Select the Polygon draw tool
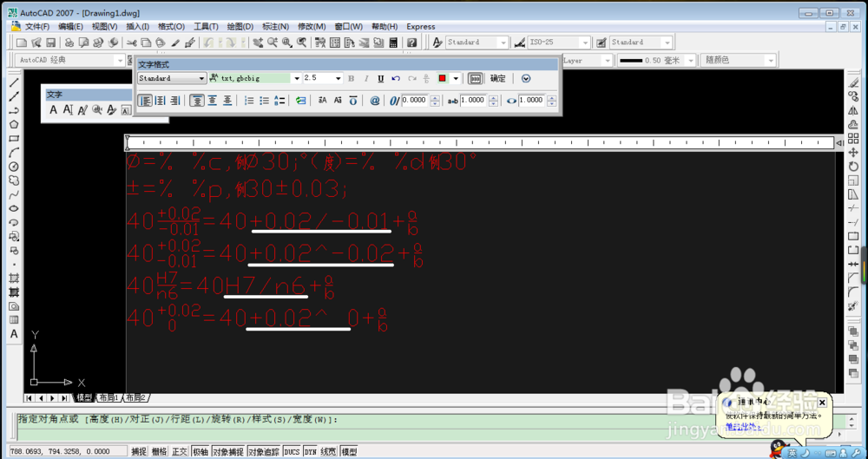 15,125
